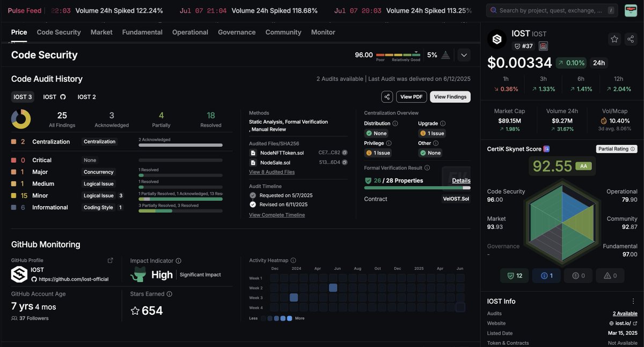Image resolution: width=644 pixels, height=347 pixels.
Task: Show info about Privilege centralization
Action: point(389,143)
